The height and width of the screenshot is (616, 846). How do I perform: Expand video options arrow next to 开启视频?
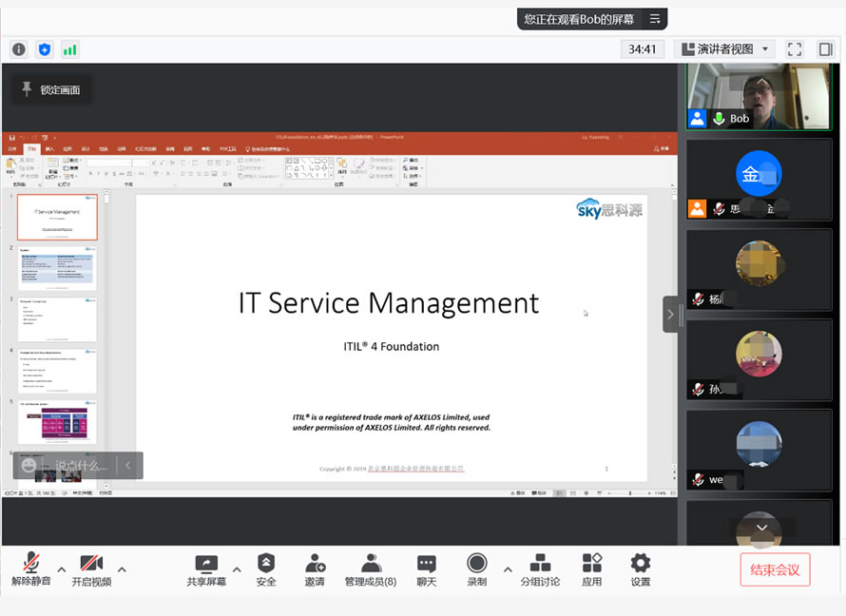pyautogui.click(x=122, y=569)
